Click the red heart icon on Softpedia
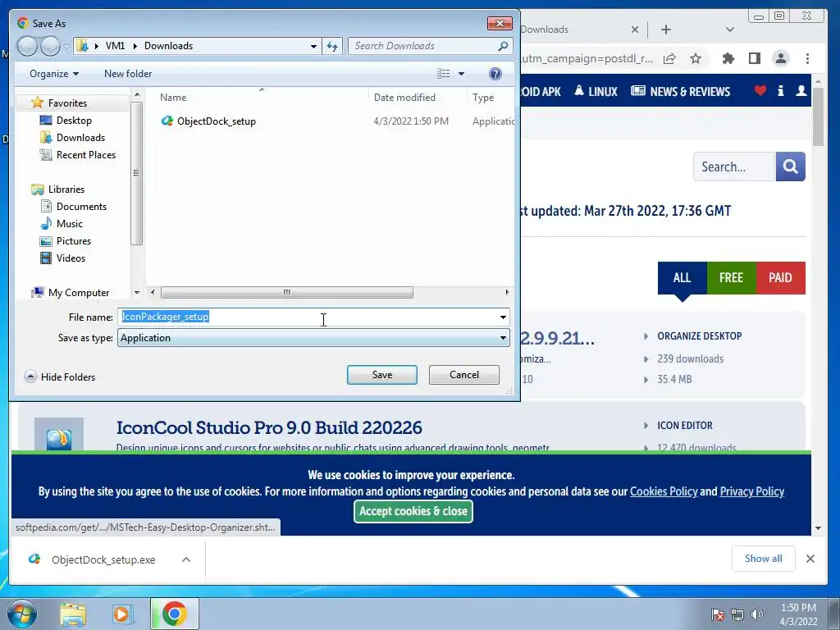Viewport: 840px width, 630px height. click(x=760, y=90)
